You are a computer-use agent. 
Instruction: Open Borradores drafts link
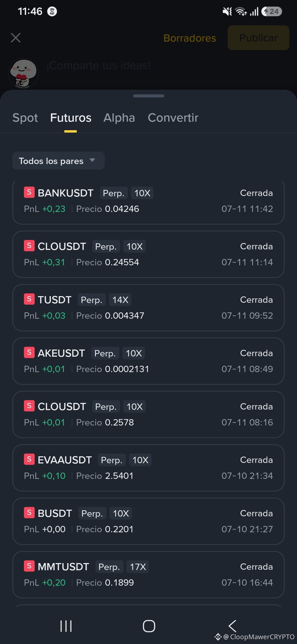point(190,38)
